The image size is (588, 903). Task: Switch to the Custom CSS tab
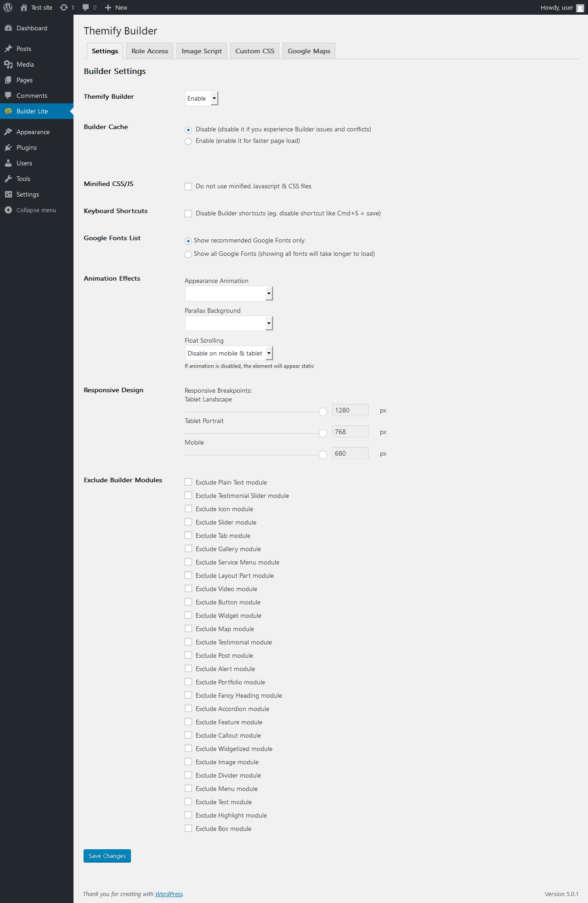[255, 51]
